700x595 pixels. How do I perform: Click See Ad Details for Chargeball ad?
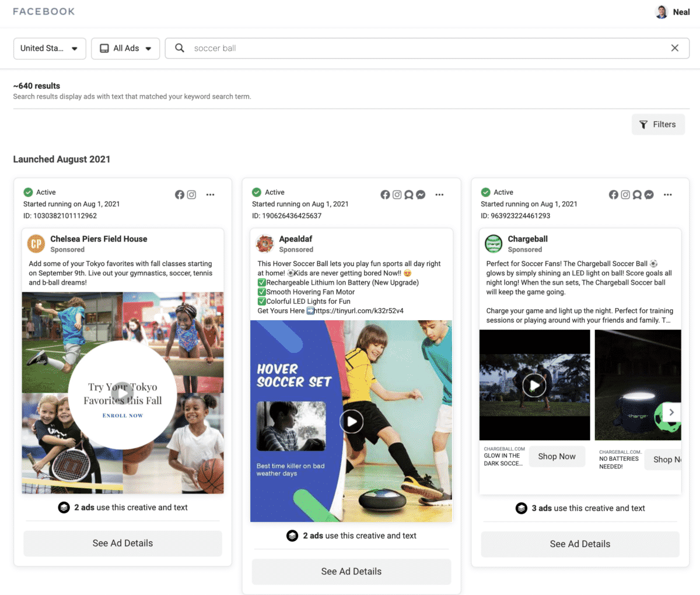pyautogui.click(x=580, y=544)
